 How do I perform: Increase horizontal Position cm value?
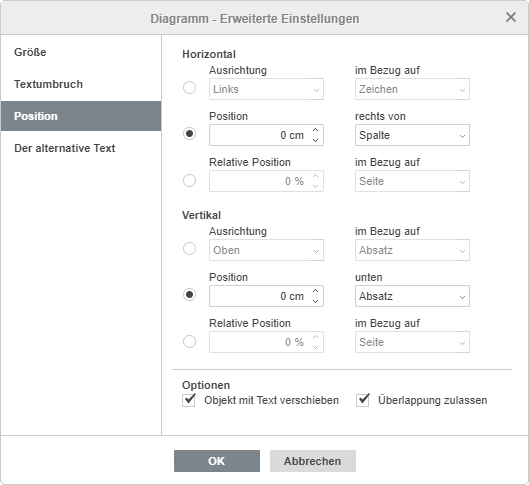click(315, 130)
